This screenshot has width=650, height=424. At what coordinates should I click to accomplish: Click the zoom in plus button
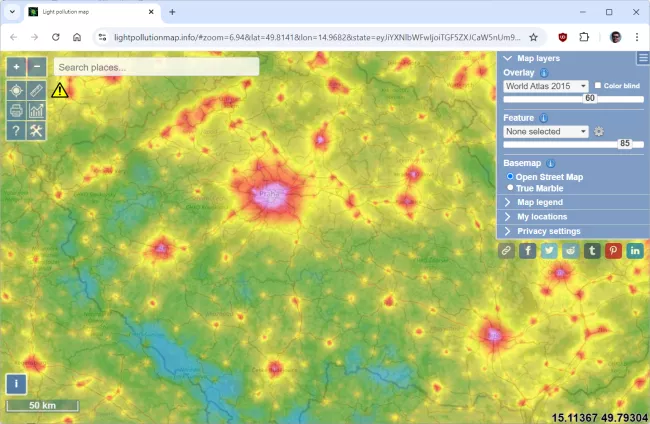pos(17,67)
